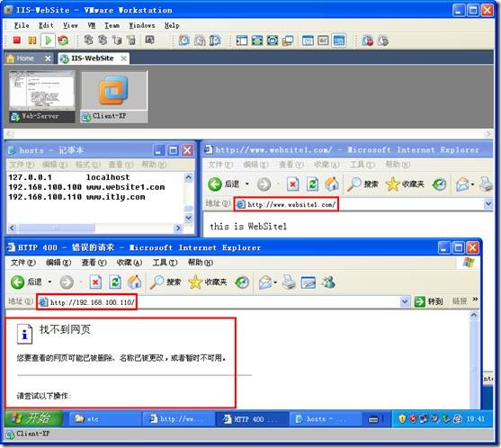This screenshot has height=448, width=501.
Task: Click the security shield tray icon
Action: pos(402,418)
